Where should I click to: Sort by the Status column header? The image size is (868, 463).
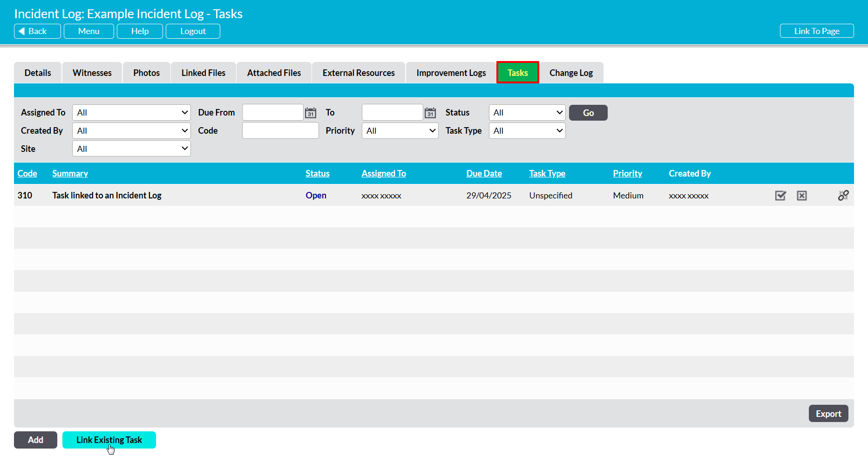318,173
